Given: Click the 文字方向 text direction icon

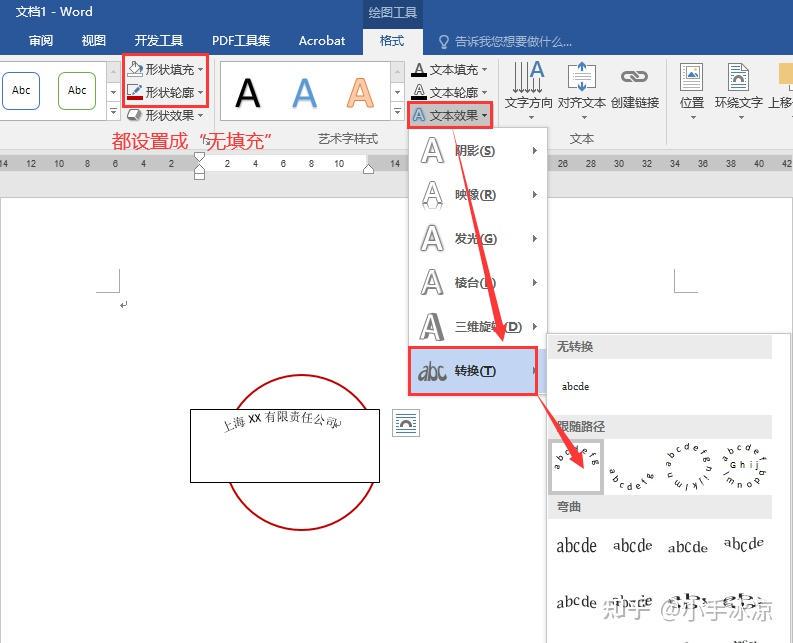Looking at the screenshot, I should coord(528,76).
